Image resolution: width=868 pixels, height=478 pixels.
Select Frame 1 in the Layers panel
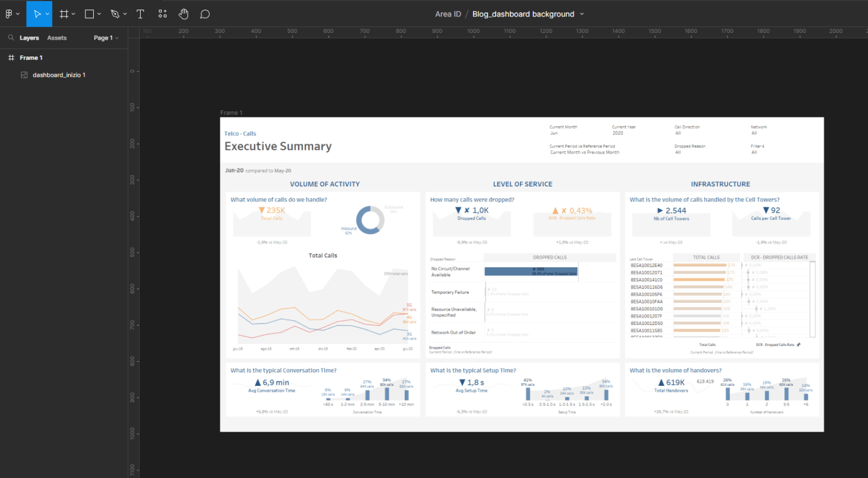point(31,57)
